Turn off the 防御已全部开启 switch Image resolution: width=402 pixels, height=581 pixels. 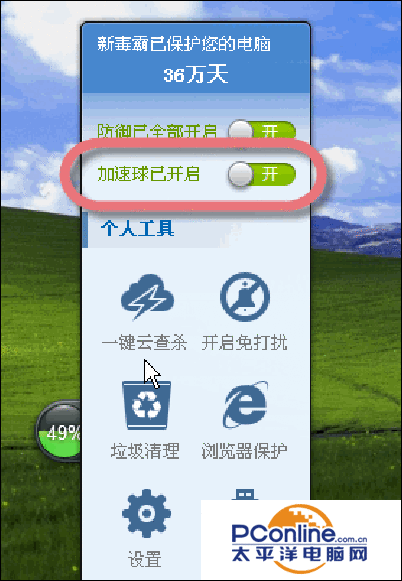click(262, 132)
